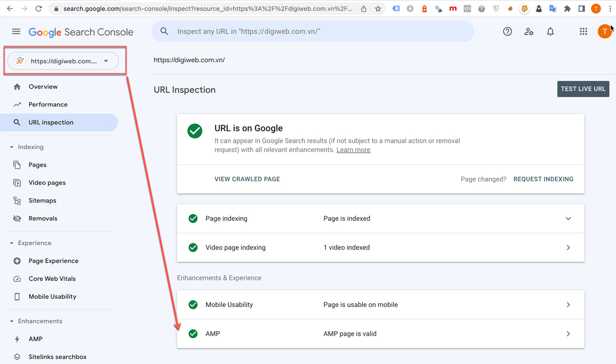
Task: Click the 'Enhancements & Experience' label
Action: [219, 278]
